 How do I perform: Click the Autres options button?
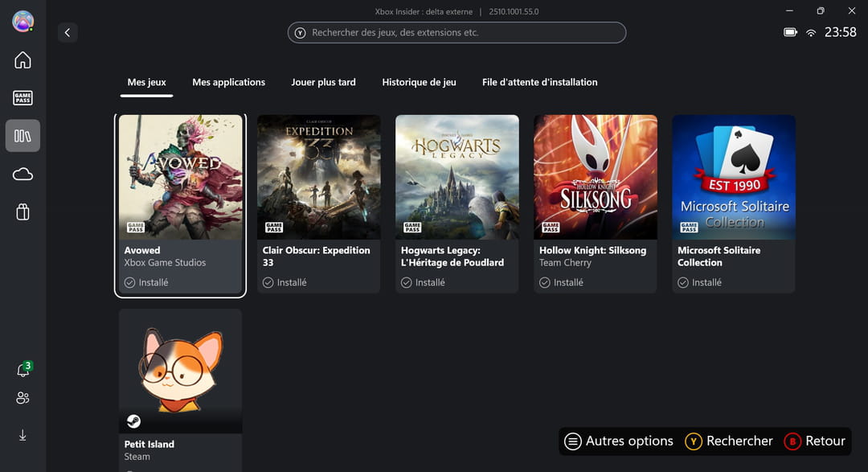[x=619, y=441]
